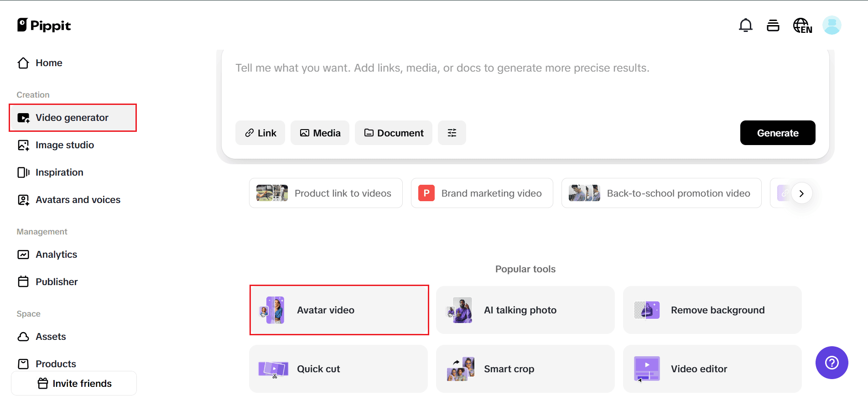Click the 'Space' section label

tap(28, 314)
